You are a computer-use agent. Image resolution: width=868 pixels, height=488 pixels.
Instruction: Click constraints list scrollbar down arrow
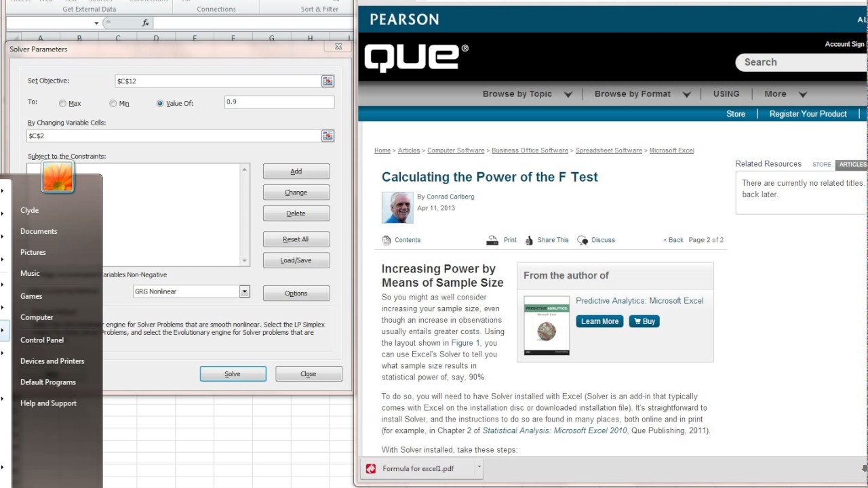click(245, 261)
